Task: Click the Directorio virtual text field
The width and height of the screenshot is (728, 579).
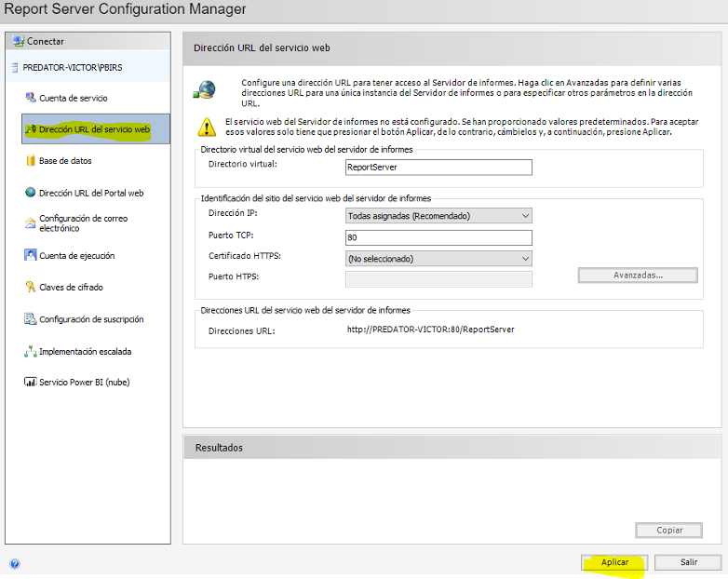Action: pyautogui.click(x=438, y=167)
